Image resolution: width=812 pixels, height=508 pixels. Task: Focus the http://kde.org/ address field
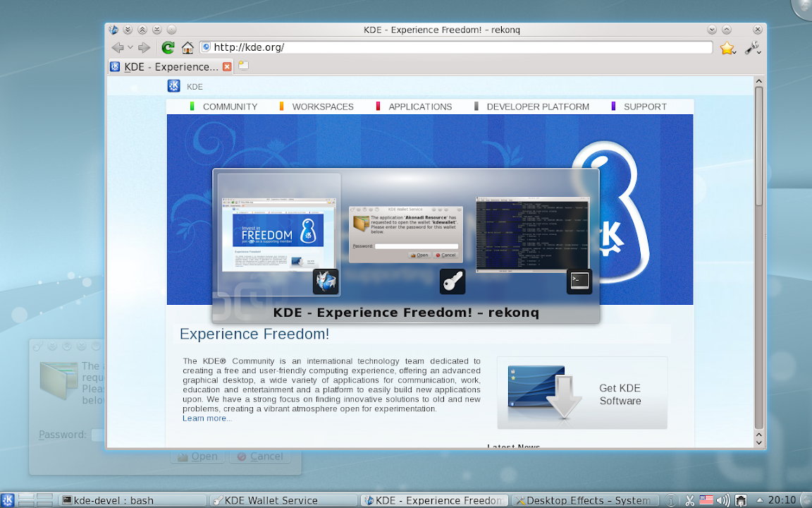click(456, 47)
